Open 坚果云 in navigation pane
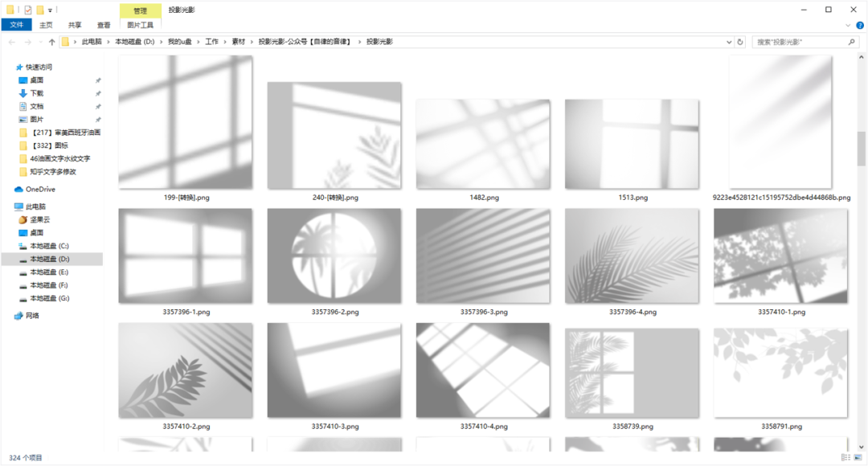This screenshot has height=466, width=868. pos(39,219)
